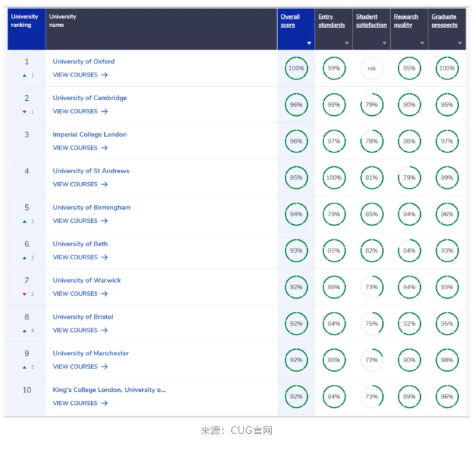
Task: Click the red down arrow under rank 2
Action: tap(25, 112)
